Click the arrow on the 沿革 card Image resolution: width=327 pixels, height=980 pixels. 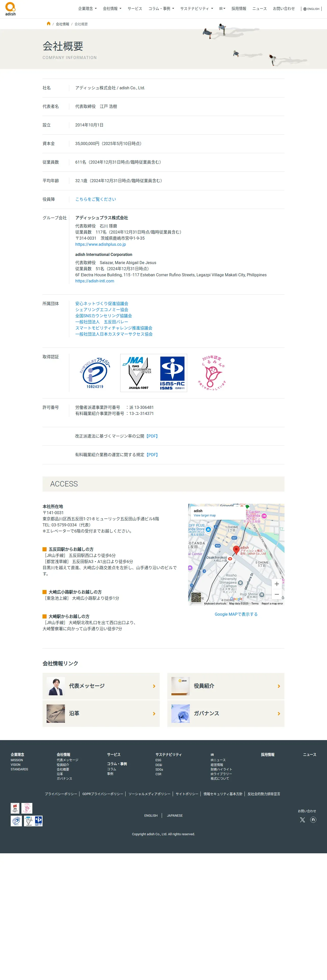[154, 714]
